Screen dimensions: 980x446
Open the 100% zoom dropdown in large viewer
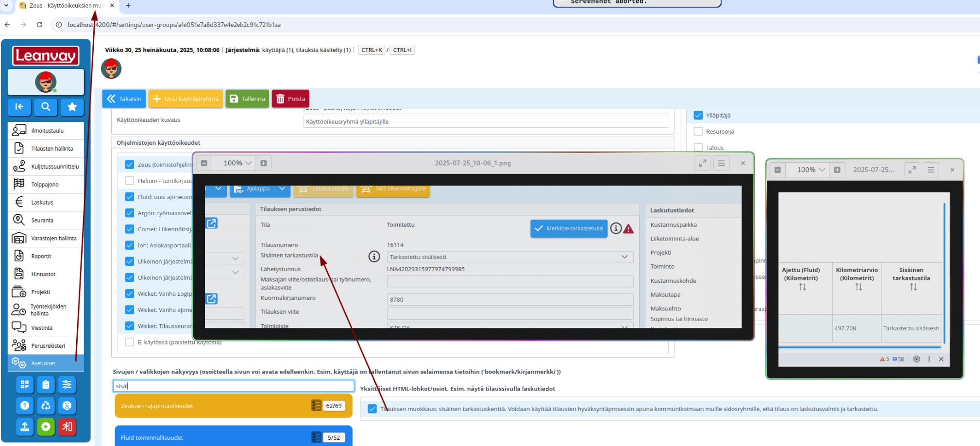point(237,163)
